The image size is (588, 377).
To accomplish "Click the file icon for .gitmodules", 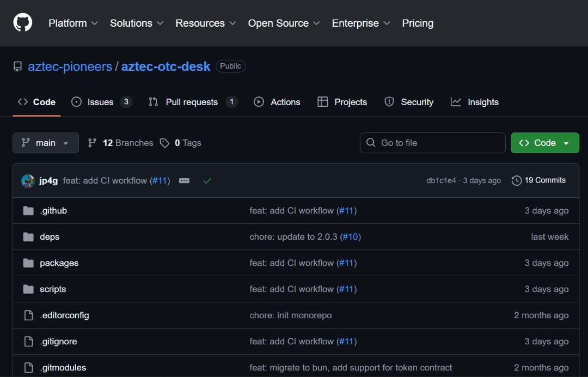I will (x=28, y=368).
